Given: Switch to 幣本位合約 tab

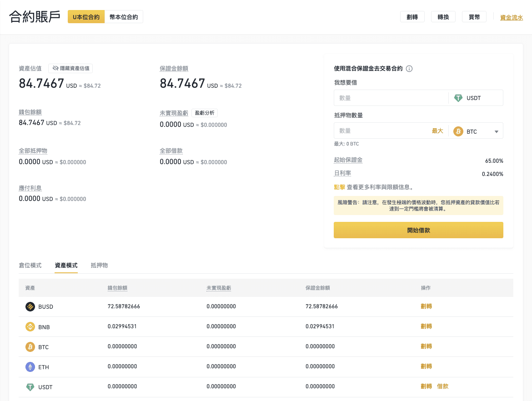Looking at the screenshot, I should [124, 17].
